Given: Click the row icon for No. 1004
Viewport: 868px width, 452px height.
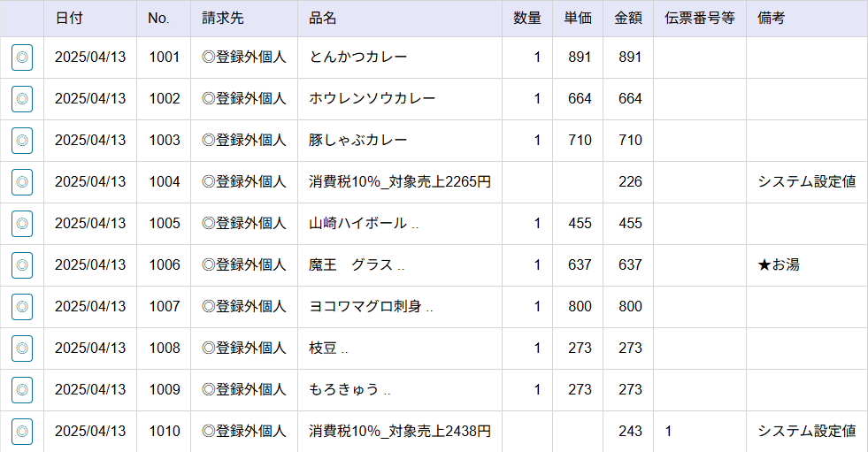Looking at the screenshot, I should (x=22, y=182).
